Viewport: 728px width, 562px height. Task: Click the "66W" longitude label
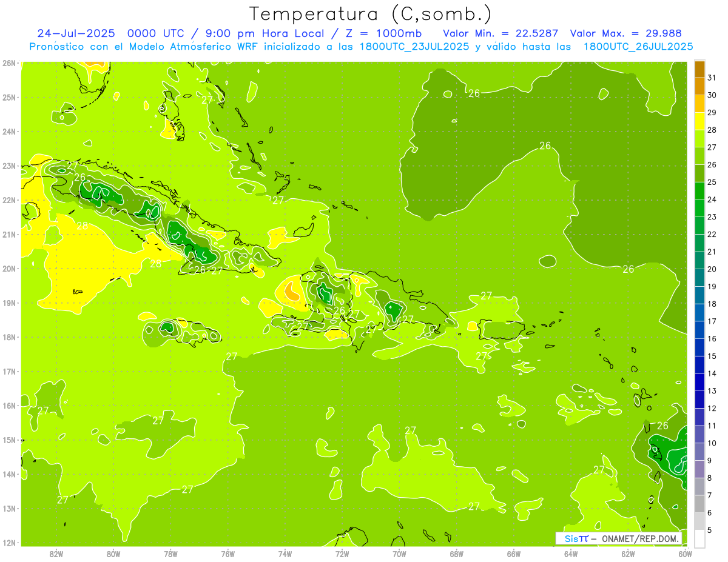(x=514, y=554)
